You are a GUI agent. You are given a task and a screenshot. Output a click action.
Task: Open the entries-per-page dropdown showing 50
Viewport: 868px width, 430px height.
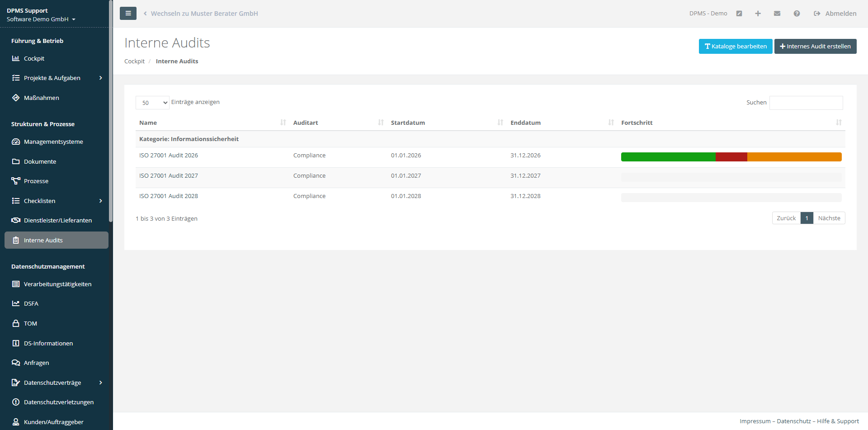click(x=152, y=103)
